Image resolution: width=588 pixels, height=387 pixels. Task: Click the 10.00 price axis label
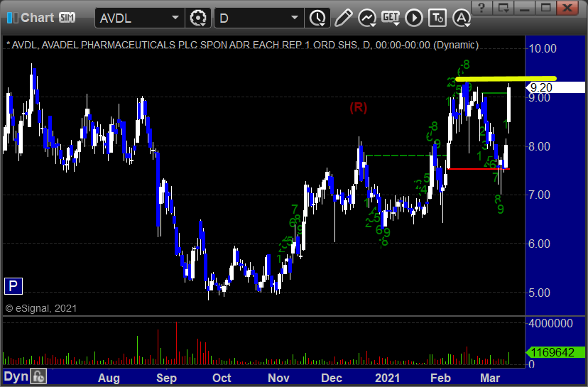tap(542, 49)
